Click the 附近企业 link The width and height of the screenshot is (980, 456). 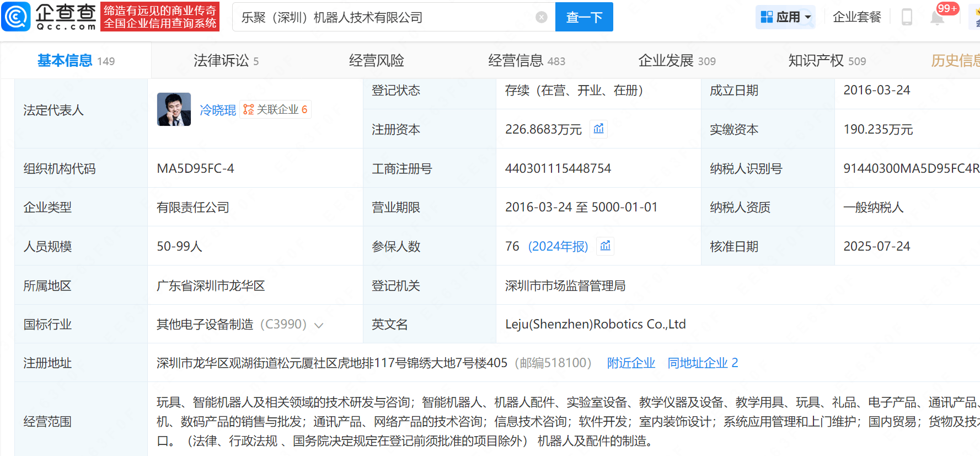631,363
